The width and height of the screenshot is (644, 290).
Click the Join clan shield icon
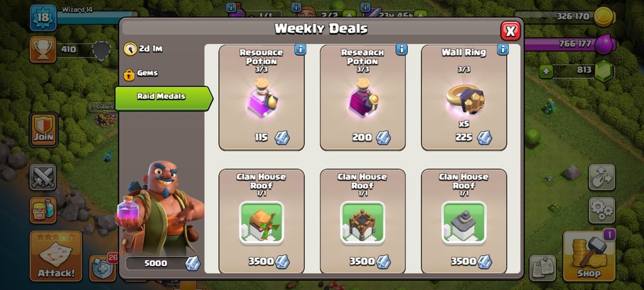43,130
